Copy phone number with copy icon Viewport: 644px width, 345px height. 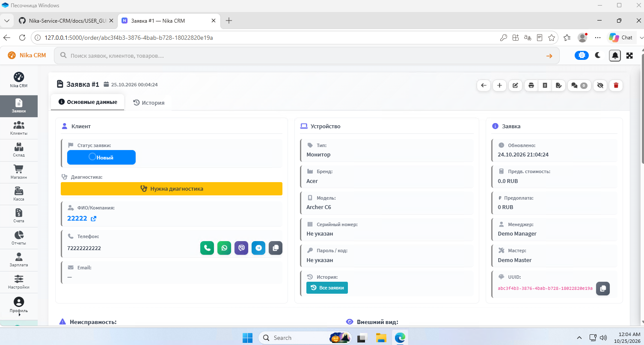coord(276,248)
